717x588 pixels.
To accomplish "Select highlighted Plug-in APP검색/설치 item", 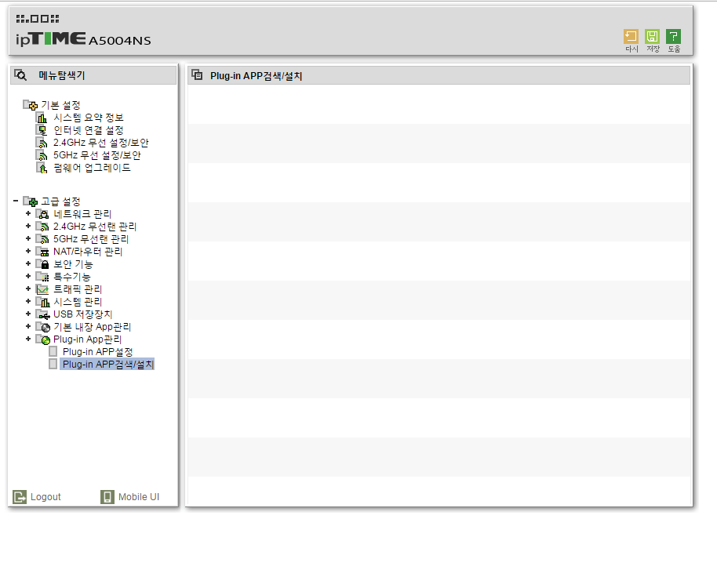I will [107, 364].
